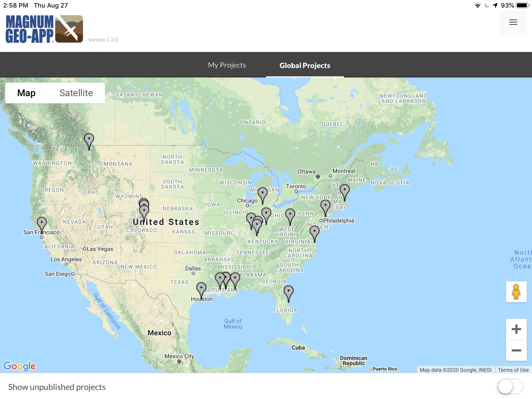Screen dimensions: 532x399
Task: Switch to Map view type
Action: click(x=26, y=93)
